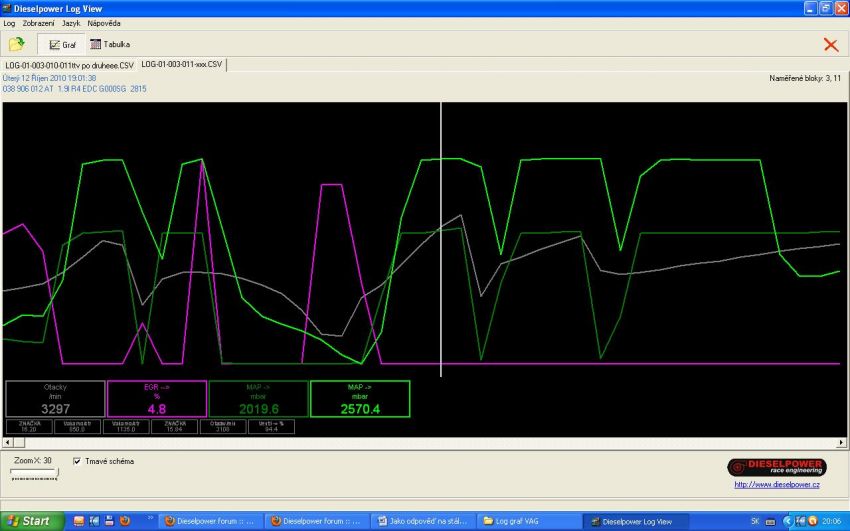This screenshot has width=850, height=531.
Task: Switch to Jako odpověď na stál... taskbar button
Action: click(423, 521)
